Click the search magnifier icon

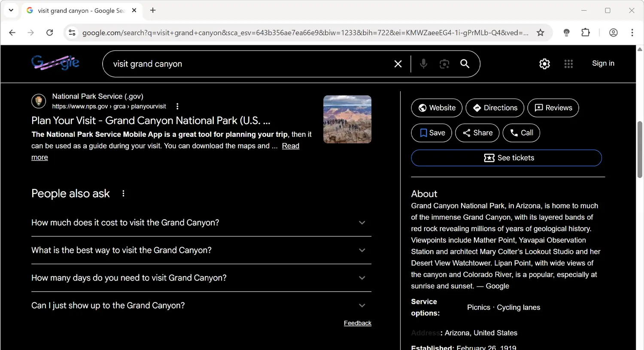click(x=465, y=63)
